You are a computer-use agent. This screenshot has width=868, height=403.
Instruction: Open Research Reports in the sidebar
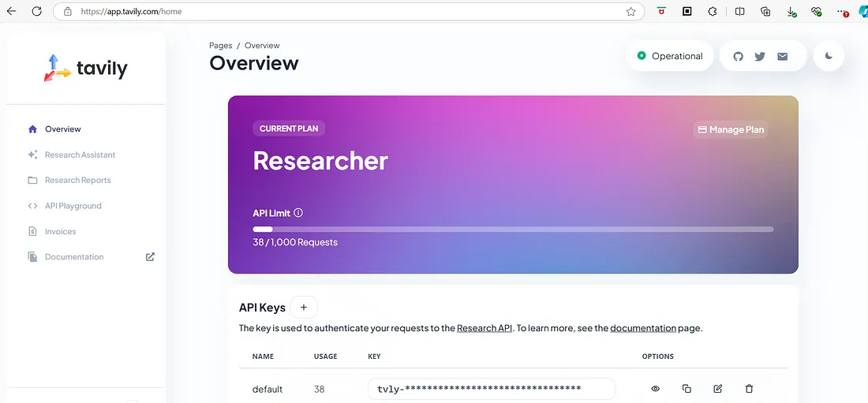(78, 180)
